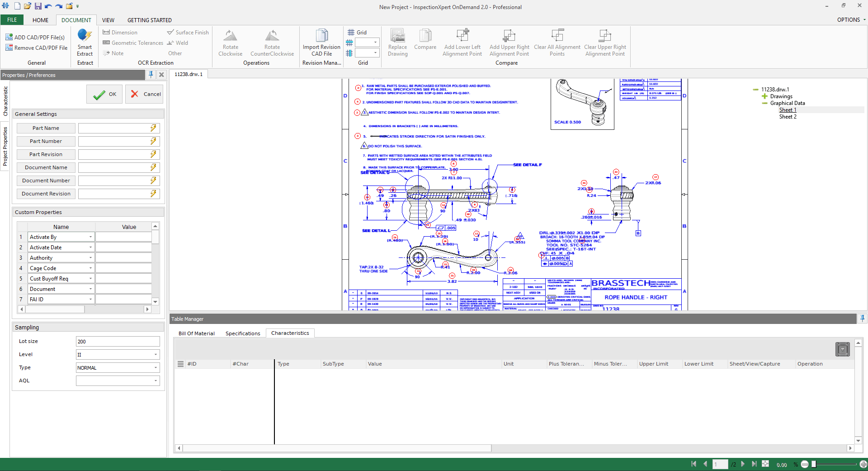Image resolution: width=868 pixels, height=471 pixels.
Task: Click ADD CAD/PDF File(s)
Action: click(36, 37)
